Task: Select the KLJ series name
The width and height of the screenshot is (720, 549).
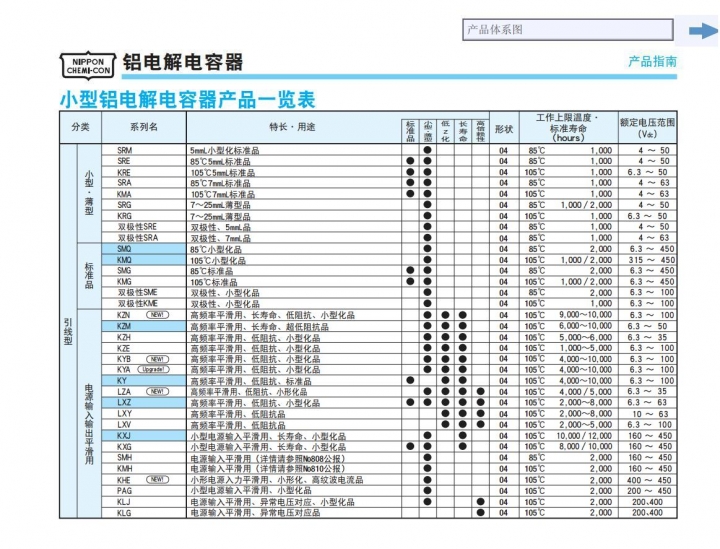Action: [124, 502]
